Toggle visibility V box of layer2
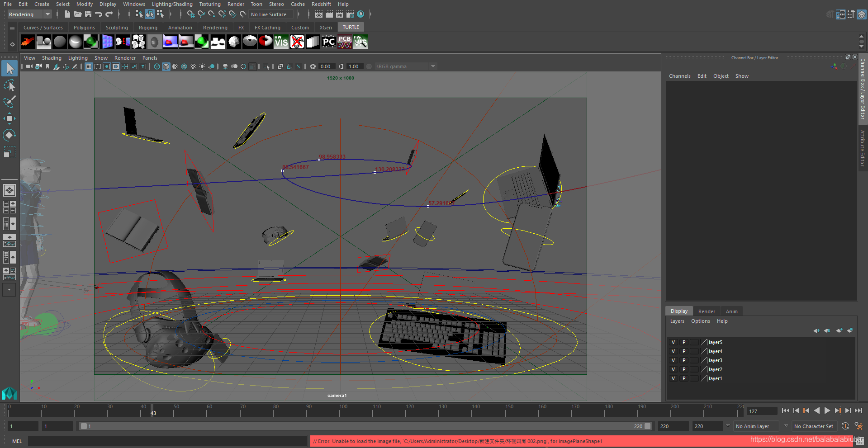The width and height of the screenshot is (868, 448). [673, 369]
